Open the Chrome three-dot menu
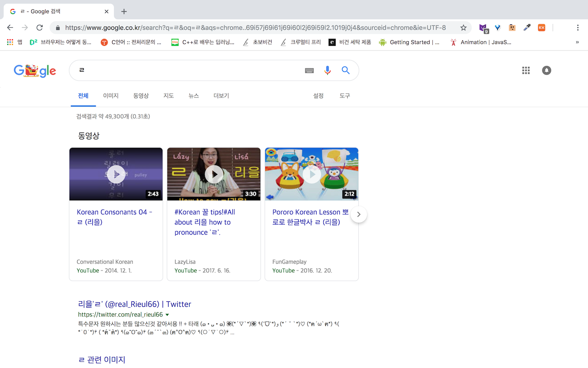The height and width of the screenshot is (368, 588). (x=577, y=28)
